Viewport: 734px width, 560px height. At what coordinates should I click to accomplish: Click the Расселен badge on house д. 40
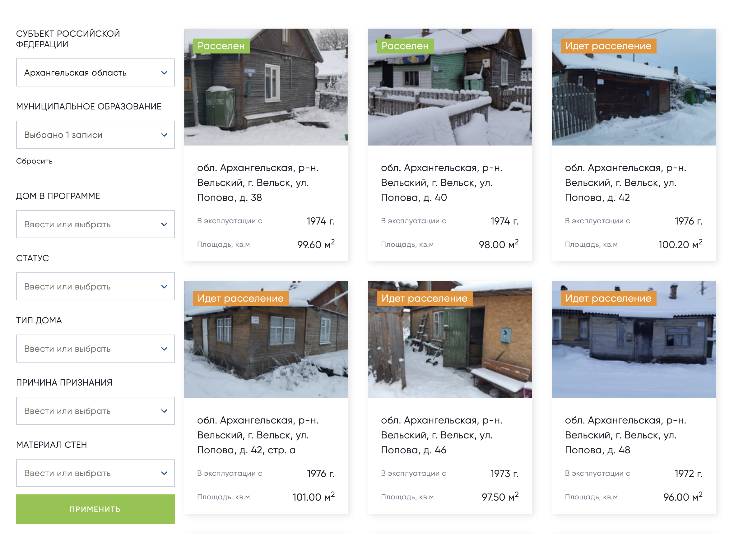[405, 46]
